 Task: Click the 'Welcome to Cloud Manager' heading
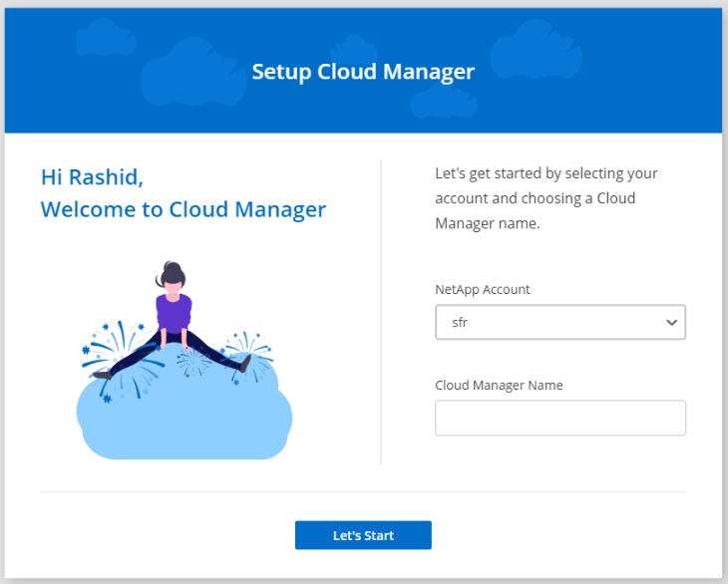coord(182,209)
